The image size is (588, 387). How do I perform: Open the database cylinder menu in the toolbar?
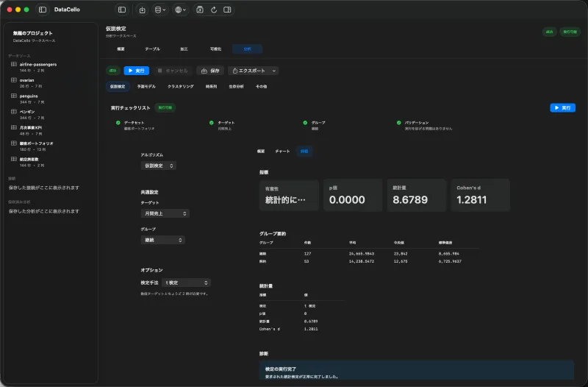[160, 10]
